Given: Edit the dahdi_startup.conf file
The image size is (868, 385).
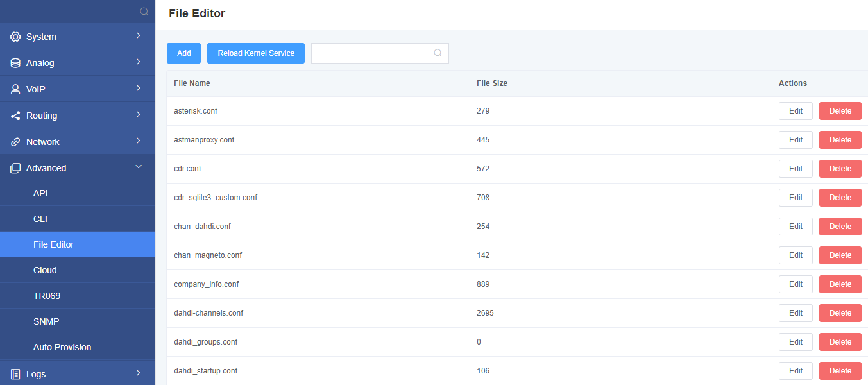Looking at the screenshot, I should point(796,371).
